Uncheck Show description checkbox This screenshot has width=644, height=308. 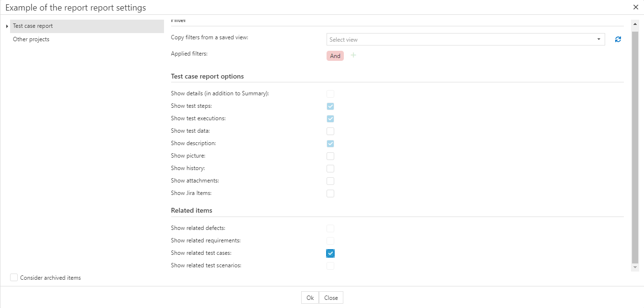[x=330, y=144]
